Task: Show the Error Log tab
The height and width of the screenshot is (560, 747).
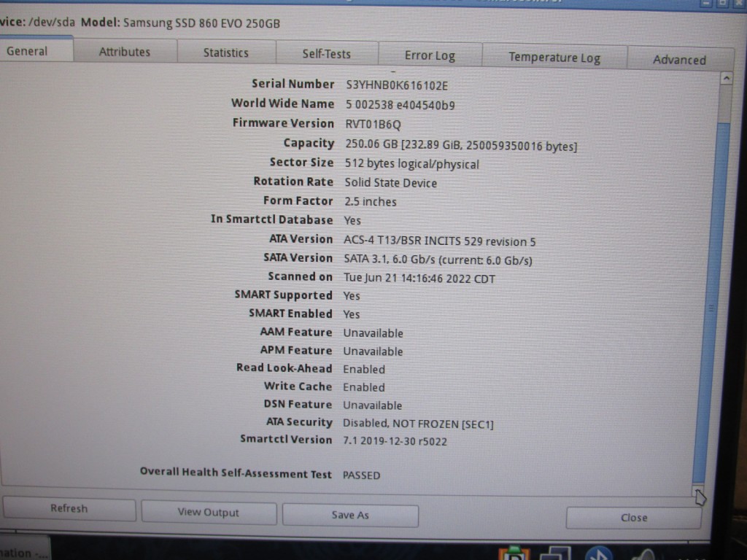Action: tap(430, 55)
